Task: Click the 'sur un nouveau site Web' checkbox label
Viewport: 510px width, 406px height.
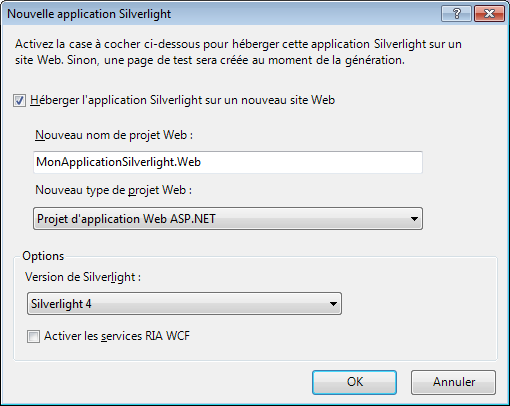Action: coord(270,100)
